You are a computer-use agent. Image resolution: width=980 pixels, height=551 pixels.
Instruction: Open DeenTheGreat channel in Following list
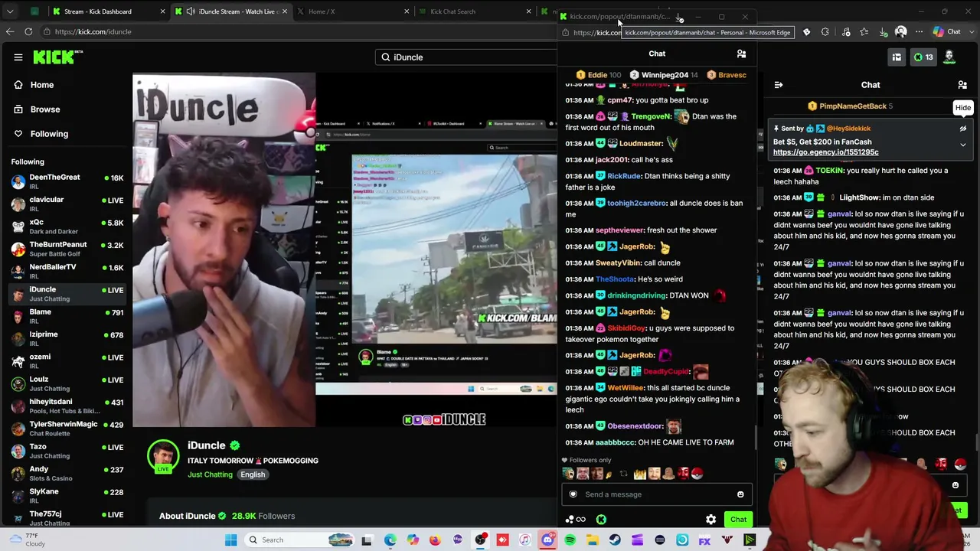click(x=67, y=181)
